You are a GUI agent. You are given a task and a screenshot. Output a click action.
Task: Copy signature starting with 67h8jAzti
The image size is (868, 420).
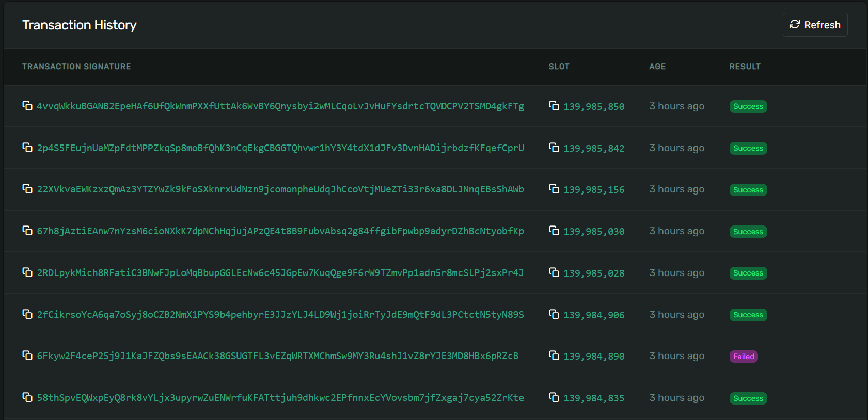tap(27, 231)
